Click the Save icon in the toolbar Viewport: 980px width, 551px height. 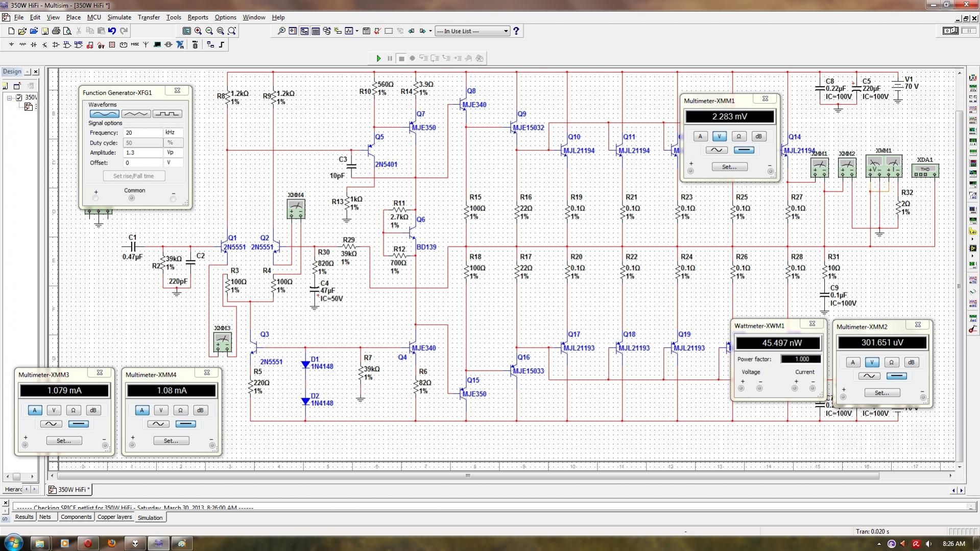coord(45,31)
